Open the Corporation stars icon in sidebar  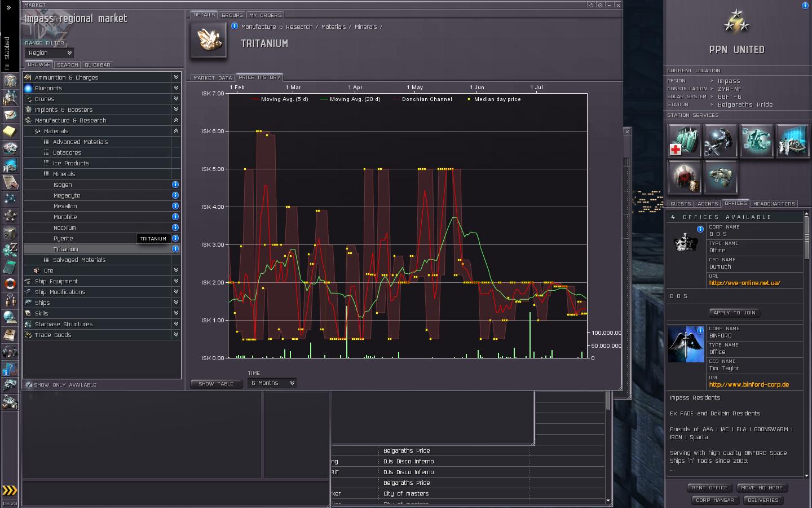[x=10, y=215]
